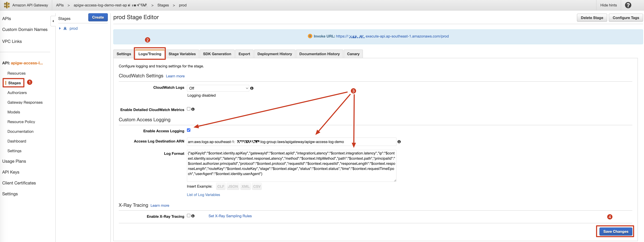Open the help question mark icon
Screen dimensions: 644x242
click(x=628, y=5)
